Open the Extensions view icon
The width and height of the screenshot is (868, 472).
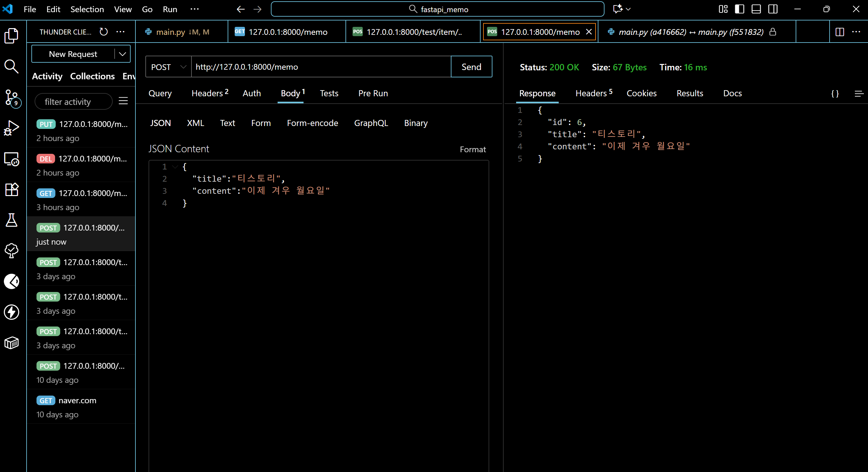12,190
